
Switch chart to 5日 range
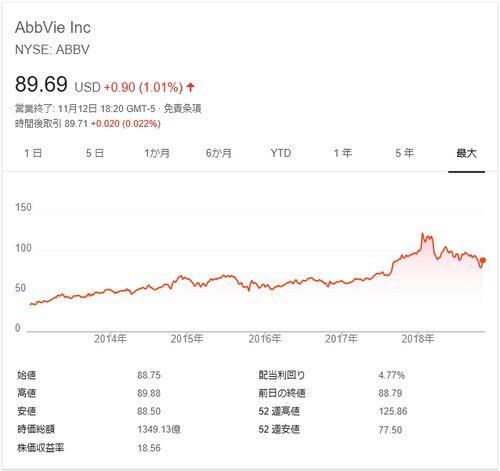(95, 153)
